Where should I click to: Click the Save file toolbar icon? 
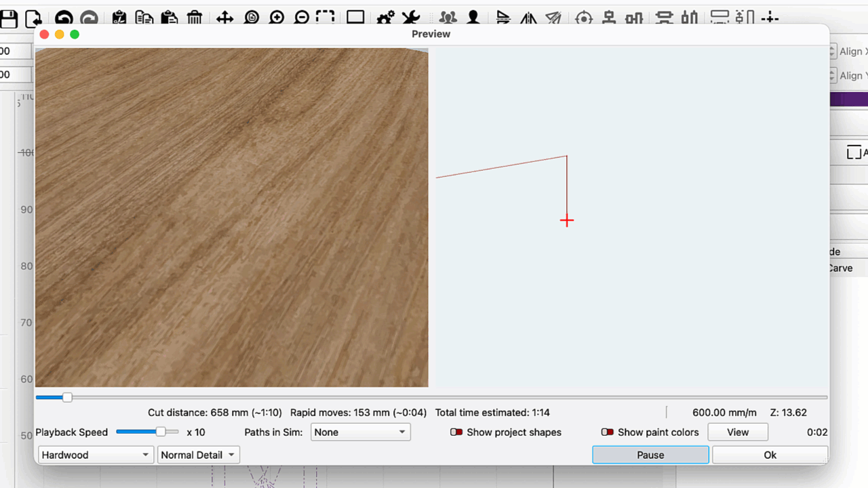[8, 18]
